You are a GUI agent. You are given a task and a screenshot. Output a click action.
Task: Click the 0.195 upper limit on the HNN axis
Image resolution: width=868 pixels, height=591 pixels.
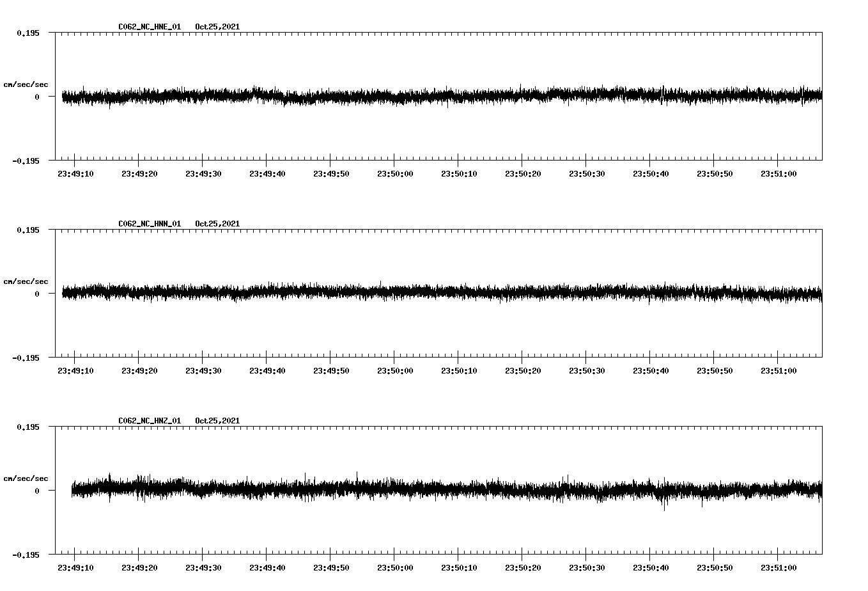tap(27, 230)
